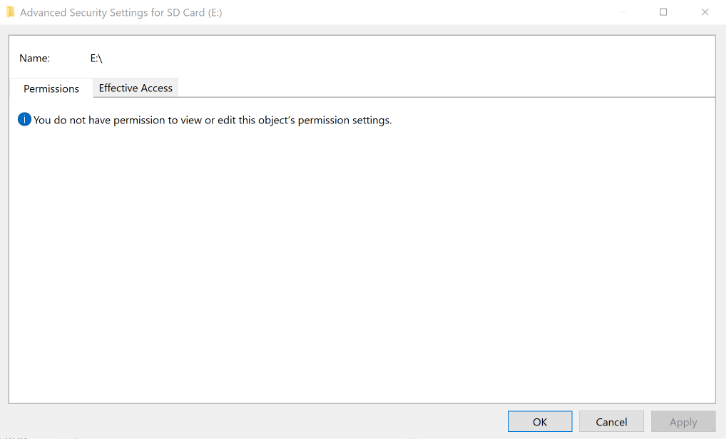Close the Advanced Security Settings dialog
726x439 pixels.
click(x=705, y=12)
